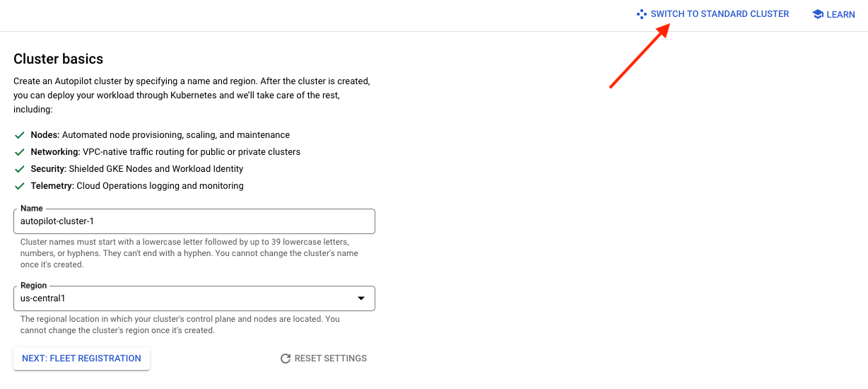
Task: Click the cluster dots icon beside Switch to Standard
Action: 641,14
